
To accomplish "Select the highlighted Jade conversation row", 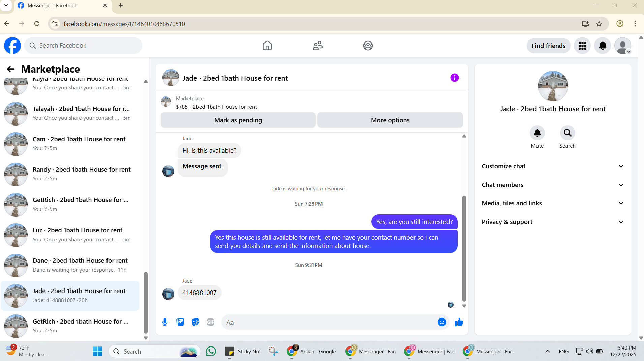I will 70,296.
